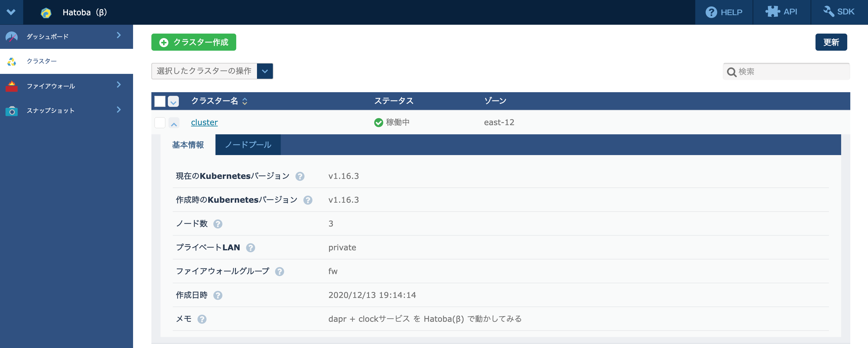Open the HELP question mark icon

click(711, 13)
